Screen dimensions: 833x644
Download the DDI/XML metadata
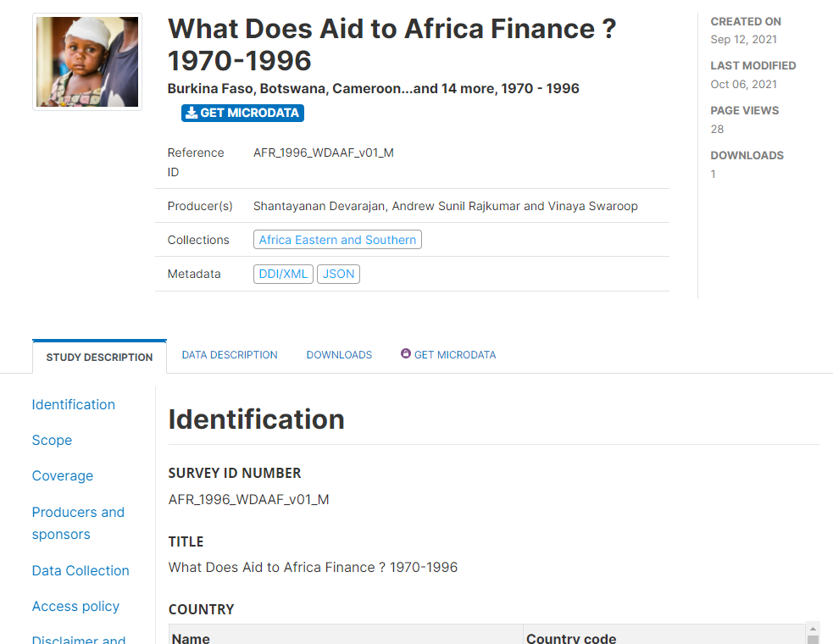click(283, 275)
